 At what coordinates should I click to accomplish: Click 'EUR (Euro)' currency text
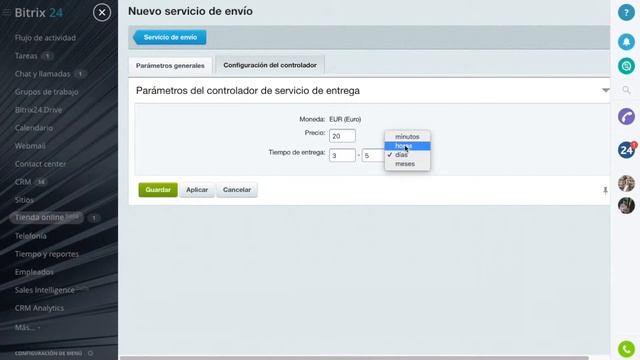[x=345, y=119]
